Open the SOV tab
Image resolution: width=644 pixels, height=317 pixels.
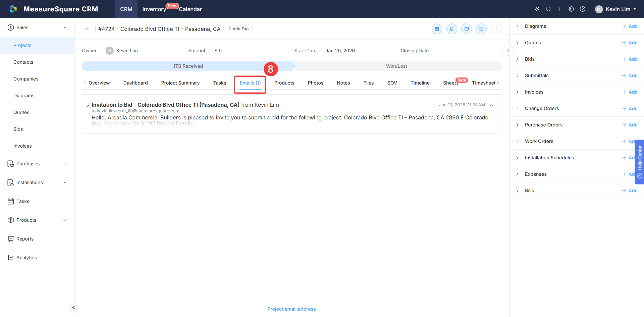(x=392, y=83)
